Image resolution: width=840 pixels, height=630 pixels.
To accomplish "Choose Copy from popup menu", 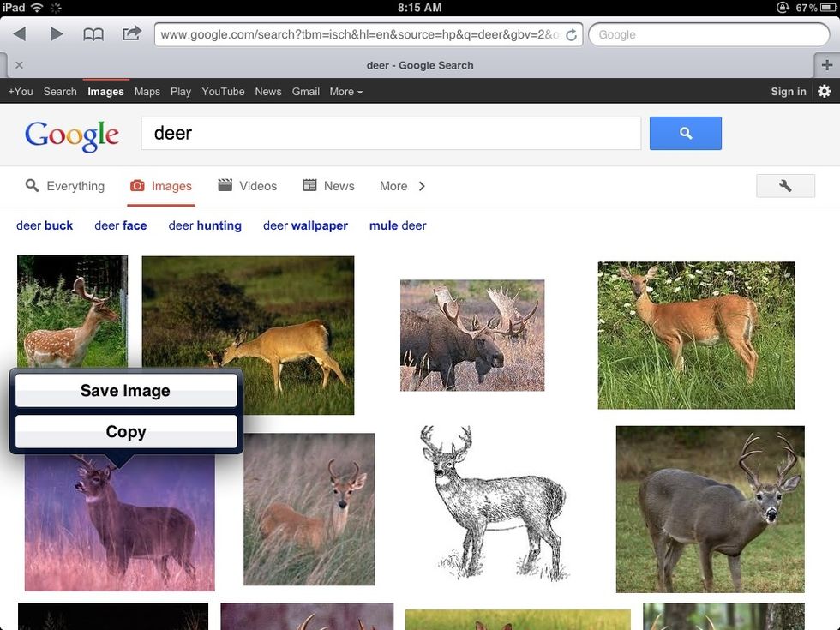I will 126,432.
